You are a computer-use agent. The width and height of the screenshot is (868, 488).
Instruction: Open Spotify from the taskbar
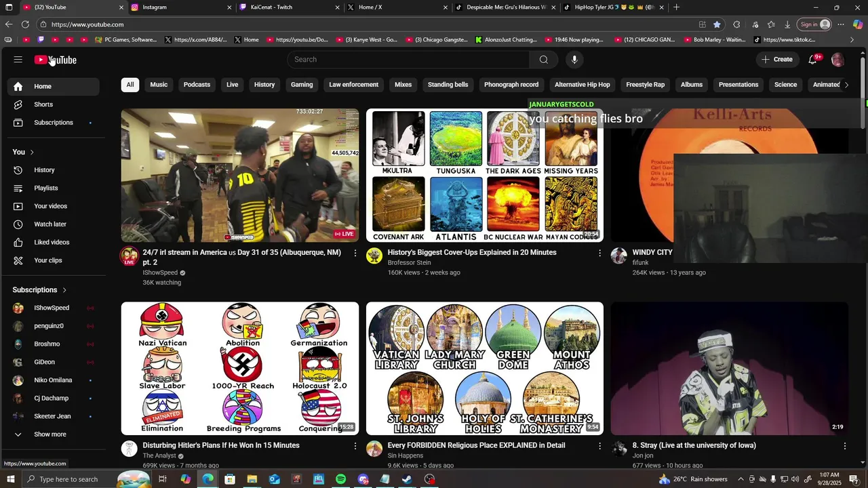pos(340,479)
